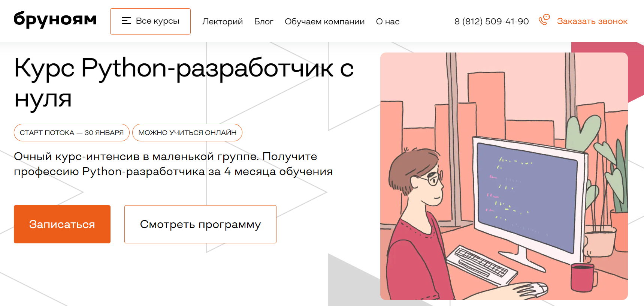Click the Бруноям logo

(x=55, y=19)
